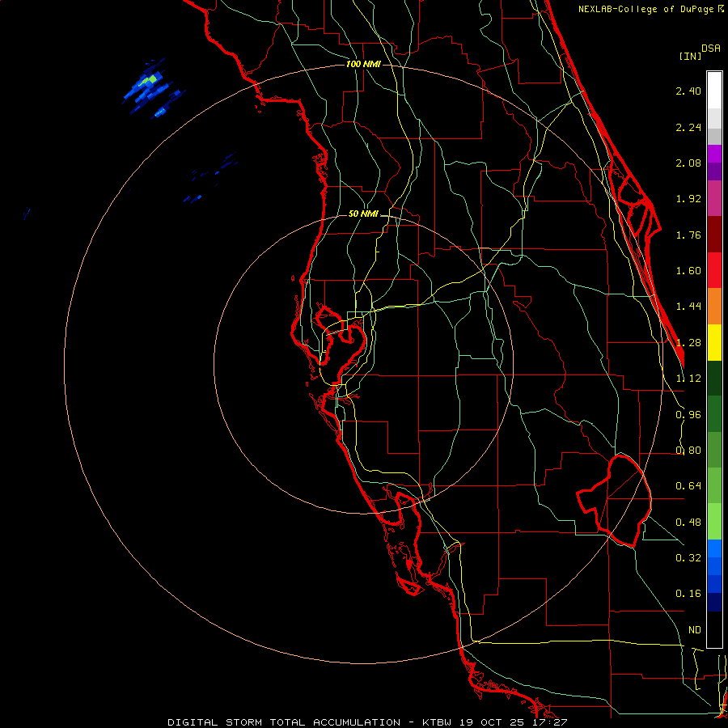
Task: Pick the navy swatch below 0.16
Action: [714, 603]
